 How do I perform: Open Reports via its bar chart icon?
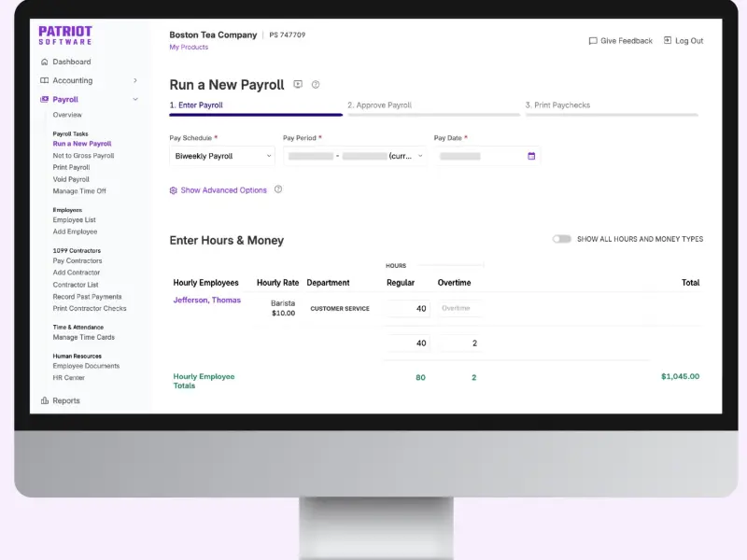pyautogui.click(x=45, y=400)
